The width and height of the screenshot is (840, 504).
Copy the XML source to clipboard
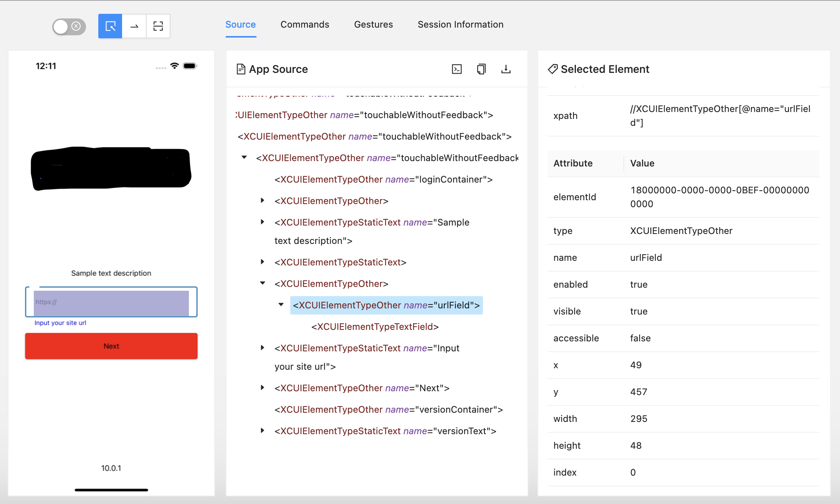tap(481, 69)
